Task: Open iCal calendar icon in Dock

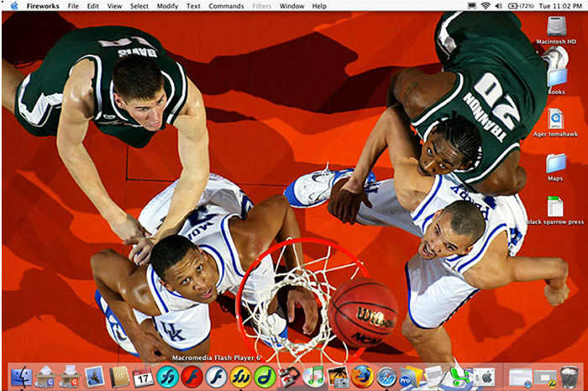Action: point(143,377)
